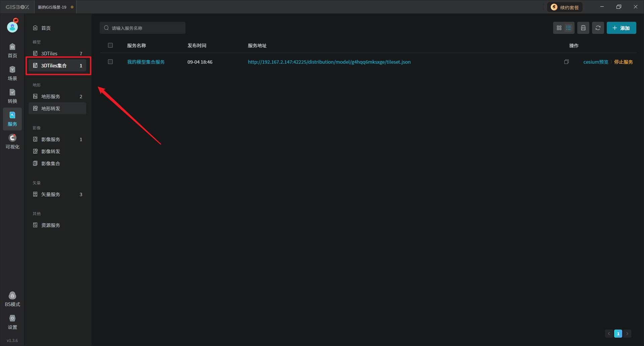
Task: Check the select-all header checkbox
Action: point(110,46)
